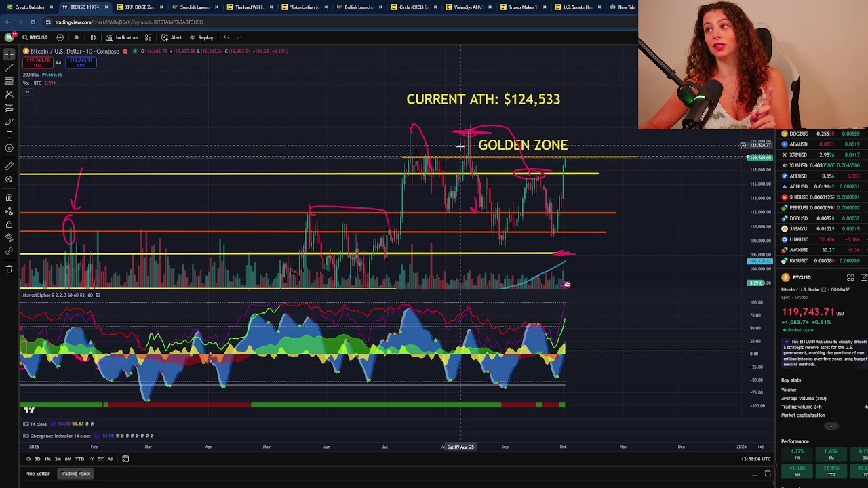Viewport: 868px width, 488px height.
Task: Toggle stay in drawing mode
Action: point(9,211)
